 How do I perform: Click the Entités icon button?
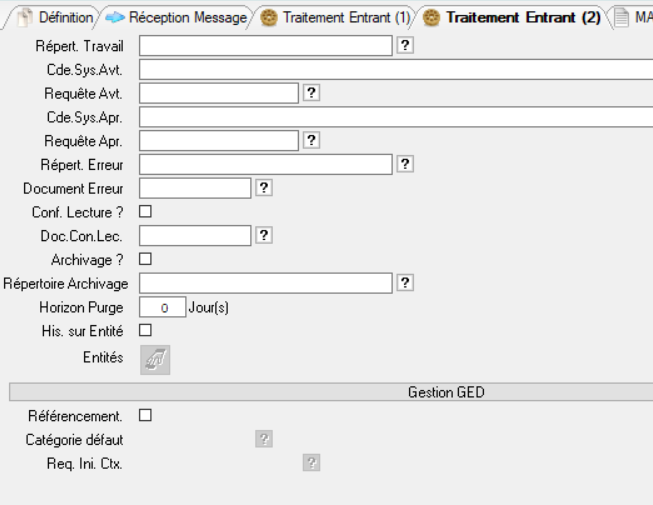tap(155, 359)
